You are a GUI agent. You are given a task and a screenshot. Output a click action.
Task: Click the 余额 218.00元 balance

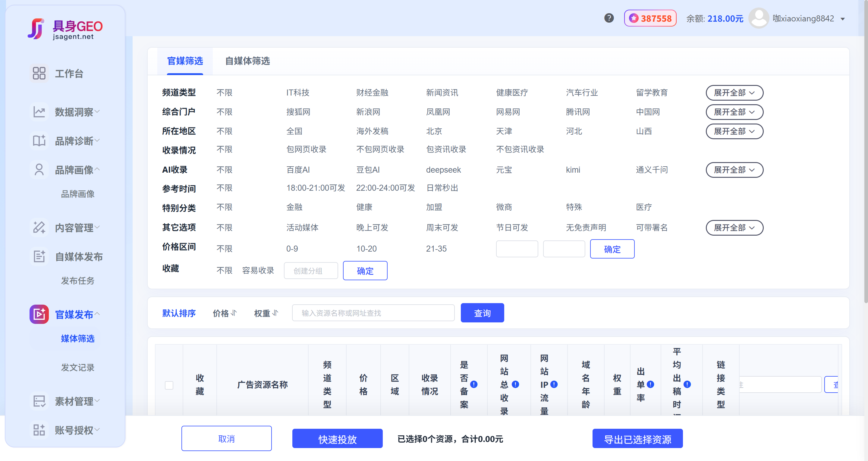pyautogui.click(x=714, y=19)
